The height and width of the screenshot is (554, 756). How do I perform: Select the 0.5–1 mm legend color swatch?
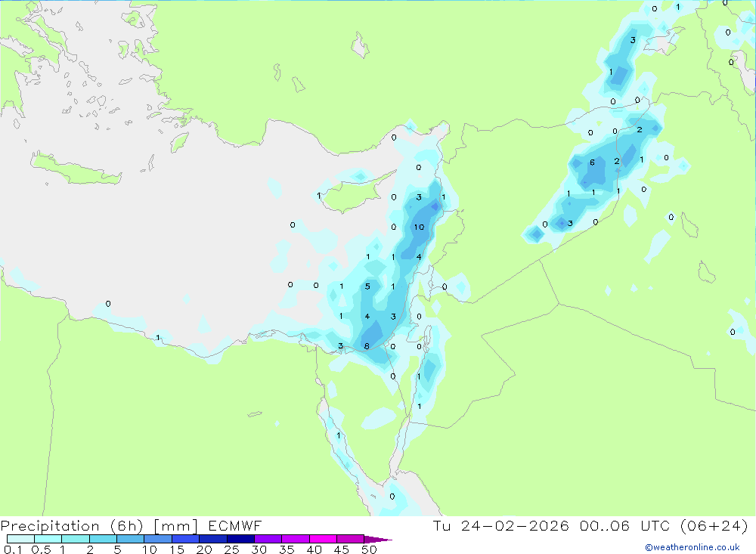(x=48, y=539)
